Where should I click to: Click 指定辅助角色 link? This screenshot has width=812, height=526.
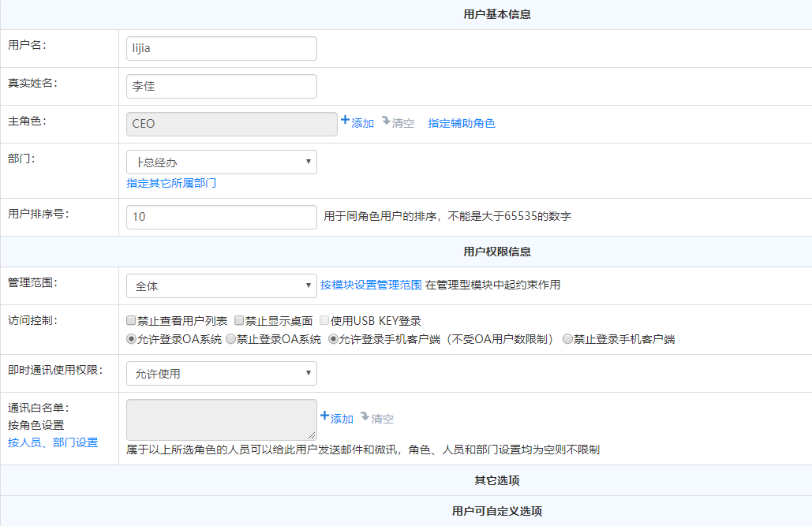pos(462,124)
